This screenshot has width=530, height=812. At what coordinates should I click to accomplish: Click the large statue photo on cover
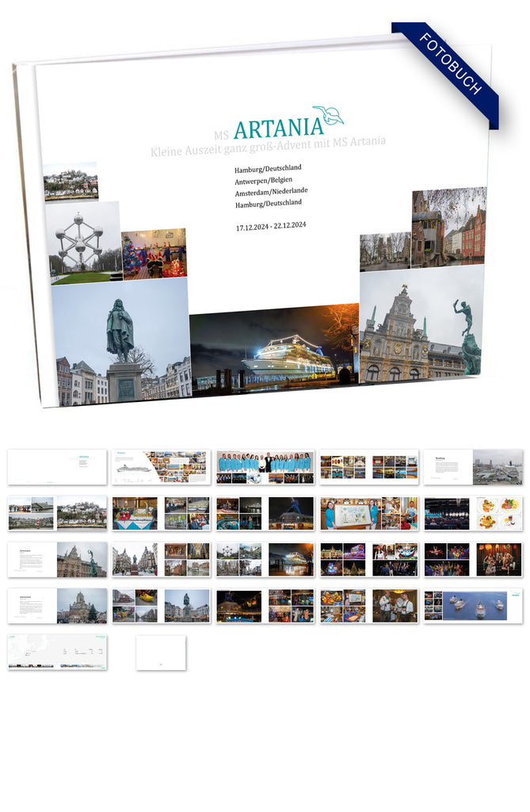(x=120, y=343)
